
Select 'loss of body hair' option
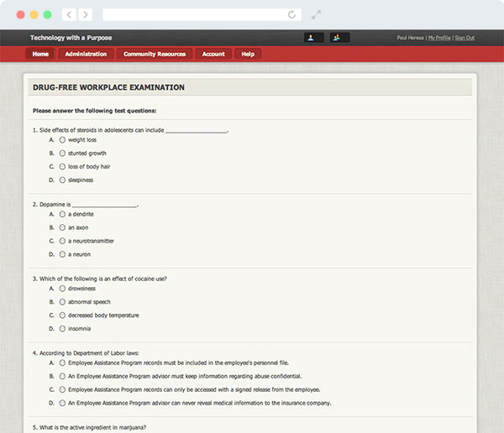(62, 167)
